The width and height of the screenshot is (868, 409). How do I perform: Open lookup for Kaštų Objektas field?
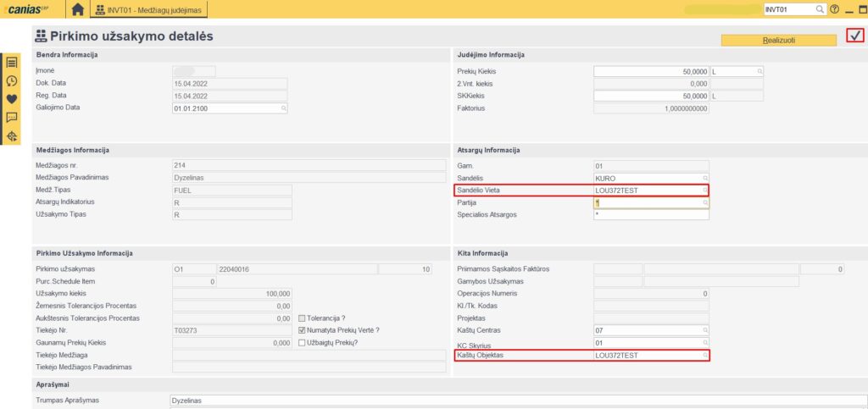pos(704,356)
